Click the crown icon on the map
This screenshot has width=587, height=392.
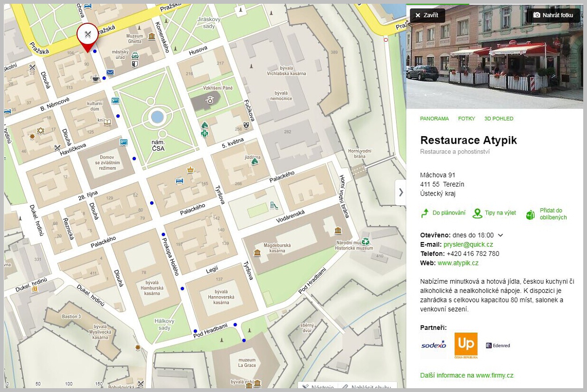(190, 169)
